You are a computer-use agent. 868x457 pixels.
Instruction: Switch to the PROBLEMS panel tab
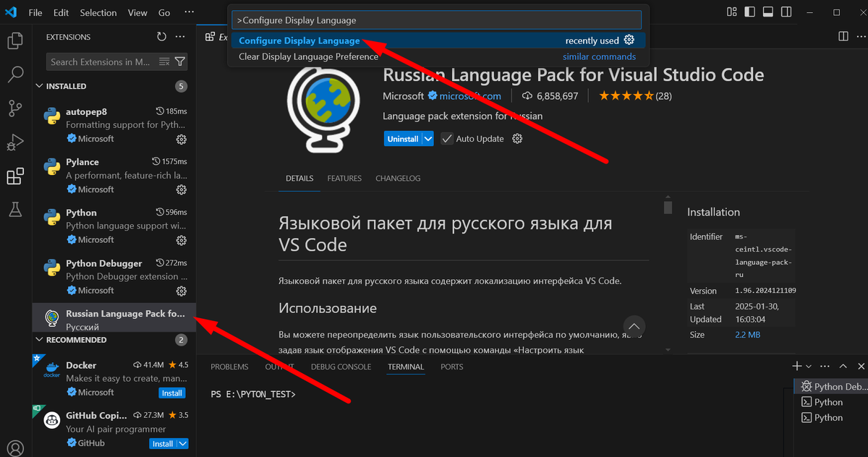[x=229, y=367]
